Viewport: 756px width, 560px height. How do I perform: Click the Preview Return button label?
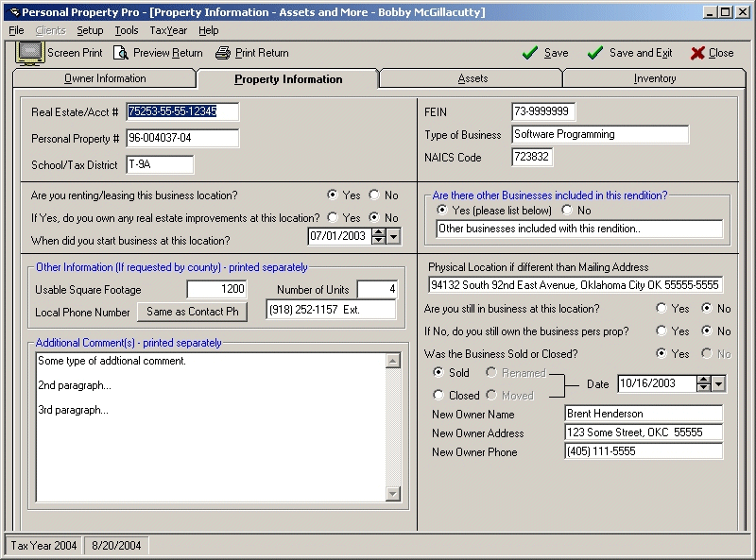coord(168,53)
